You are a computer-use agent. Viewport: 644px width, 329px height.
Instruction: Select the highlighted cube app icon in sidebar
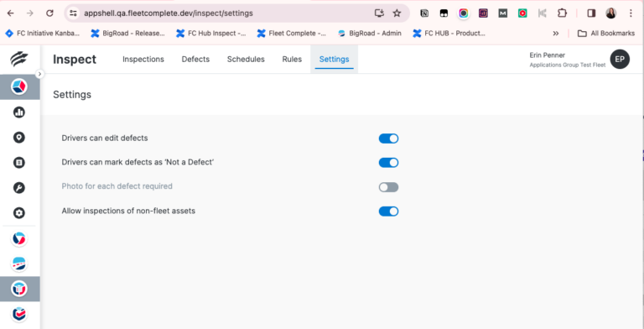pos(19,86)
